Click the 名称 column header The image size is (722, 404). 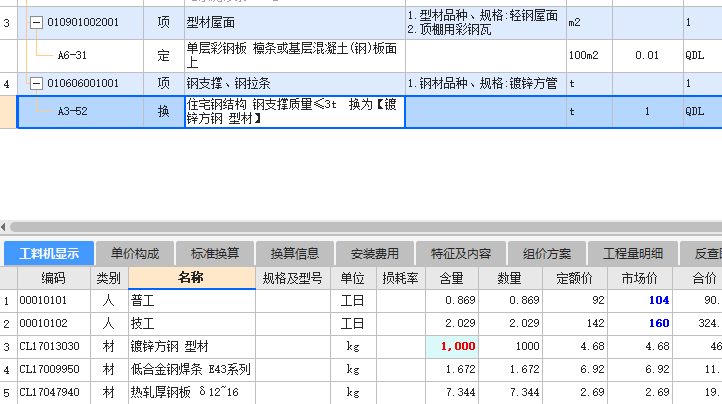pos(192,278)
